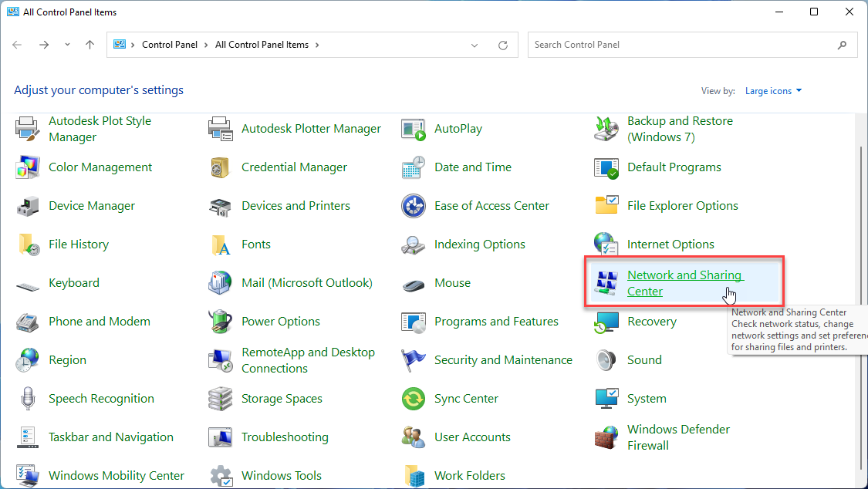Open the Phone and Modem icon

[x=27, y=322]
